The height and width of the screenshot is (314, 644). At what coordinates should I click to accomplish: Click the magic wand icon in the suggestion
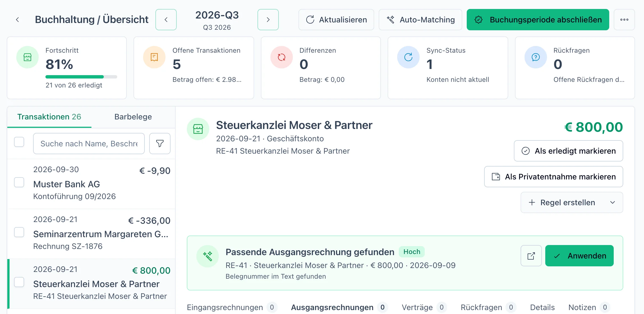(208, 256)
